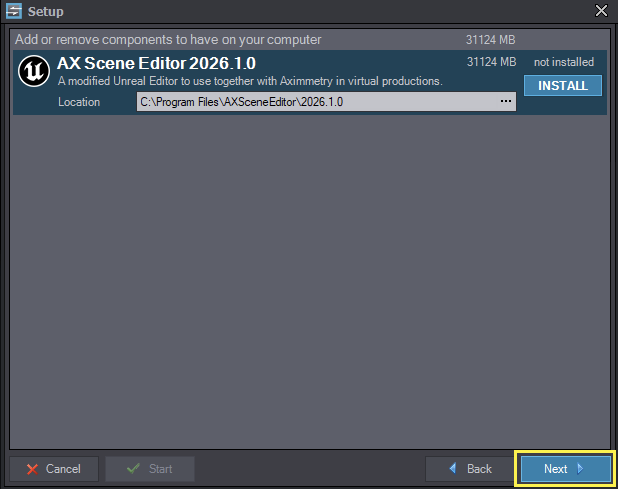Screen dimensions: 618x489
Task: Click the Unreal Engine logo icon
Action: (34, 71)
